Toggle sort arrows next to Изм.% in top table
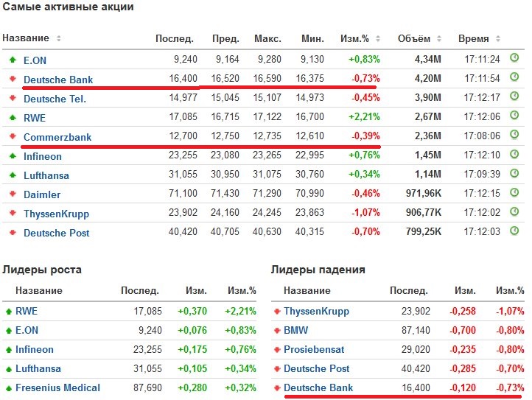The width and height of the screenshot is (532, 400). (384, 38)
